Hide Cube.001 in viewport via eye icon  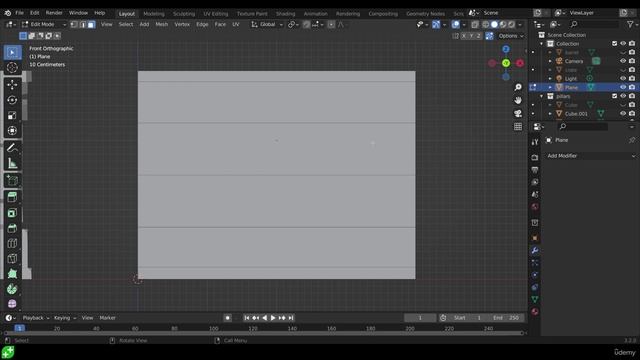623,113
